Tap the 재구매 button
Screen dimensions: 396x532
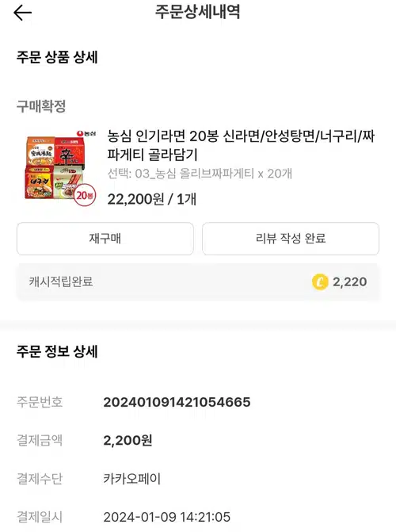point(105,239)
